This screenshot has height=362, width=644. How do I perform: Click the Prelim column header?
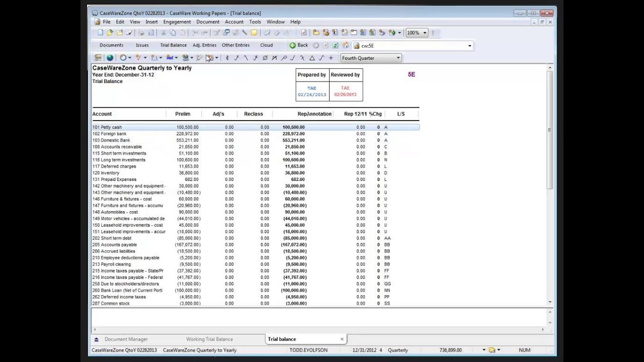point(183,114)
